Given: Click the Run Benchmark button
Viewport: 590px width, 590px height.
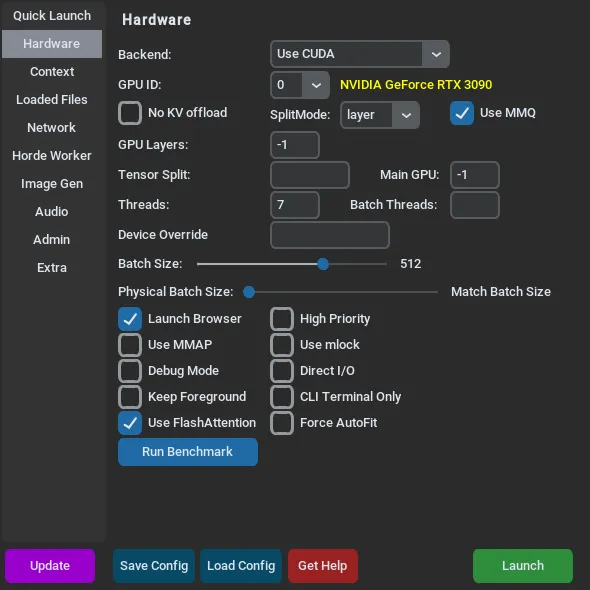Looking at the screenshot, I should coord(188,452).
